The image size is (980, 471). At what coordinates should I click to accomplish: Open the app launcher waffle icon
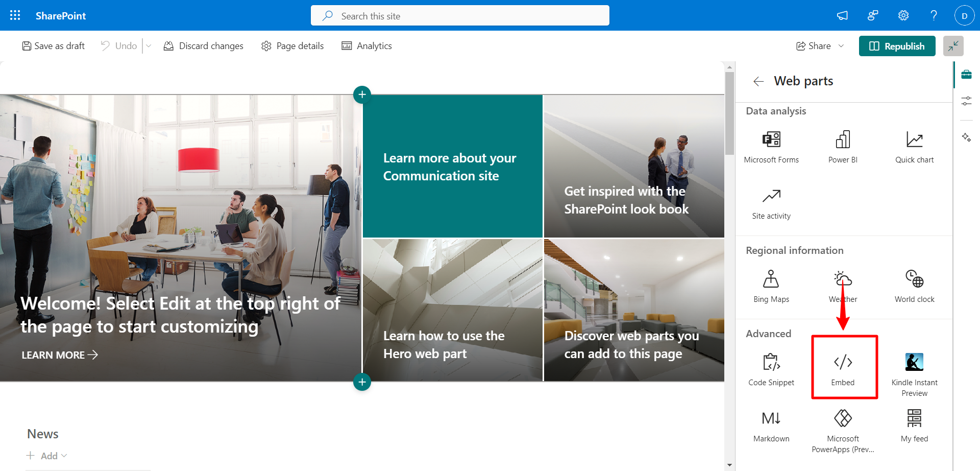(x=15, y=15)
